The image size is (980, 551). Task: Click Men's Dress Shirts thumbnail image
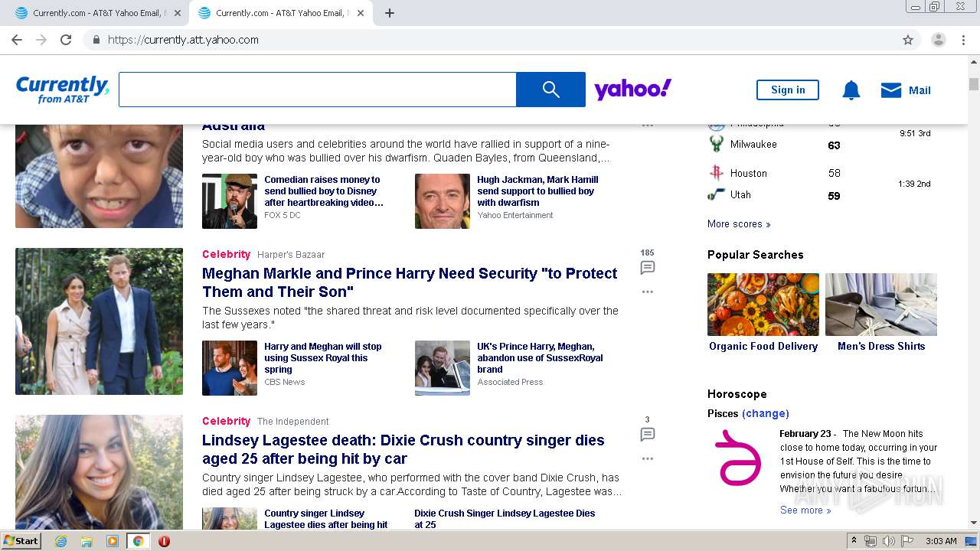(x=881, y=305)
